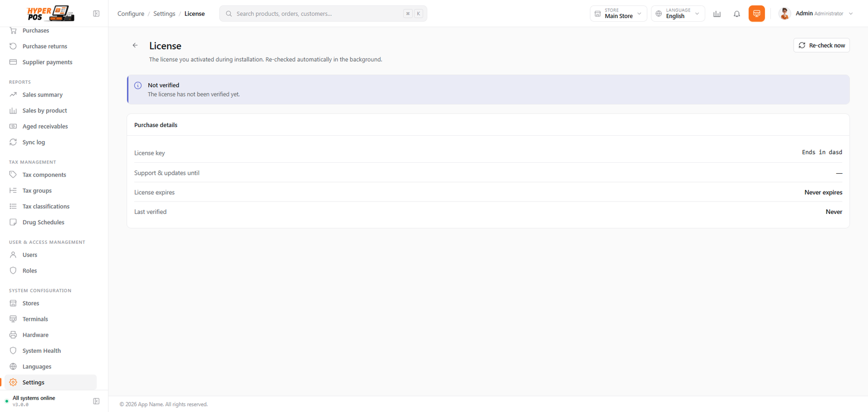Collapse sidebar using top panel icon
Image resolution: width=868 pixels, height=412 pixels.
[x=96, y=14]
